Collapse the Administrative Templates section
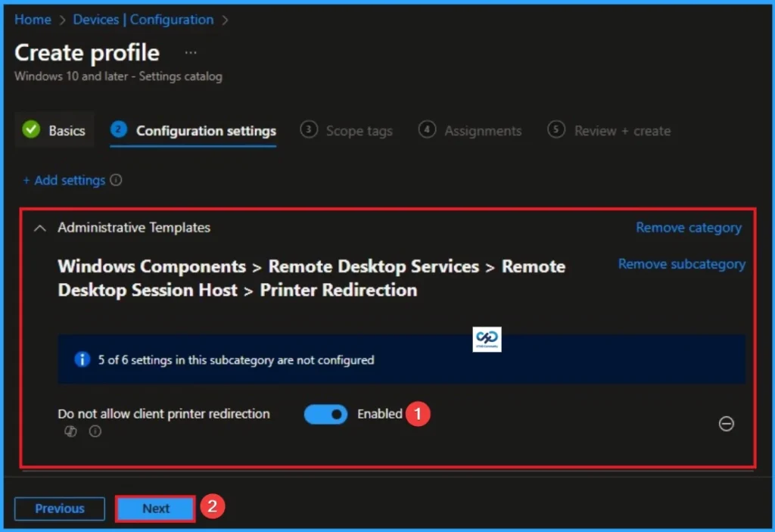Screen dimensions: 775x532 click(x=40, y=227)
